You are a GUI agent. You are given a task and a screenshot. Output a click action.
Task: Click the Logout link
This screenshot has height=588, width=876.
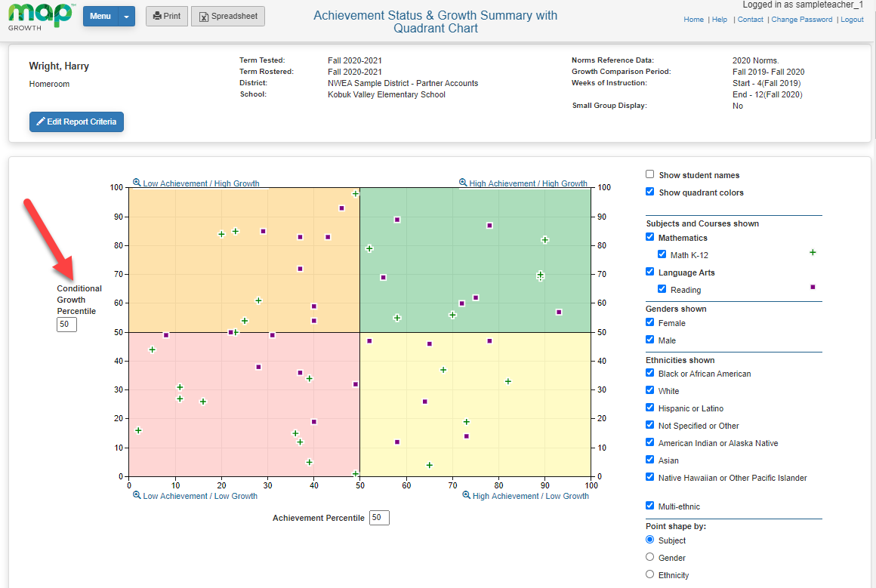point(852,20)
